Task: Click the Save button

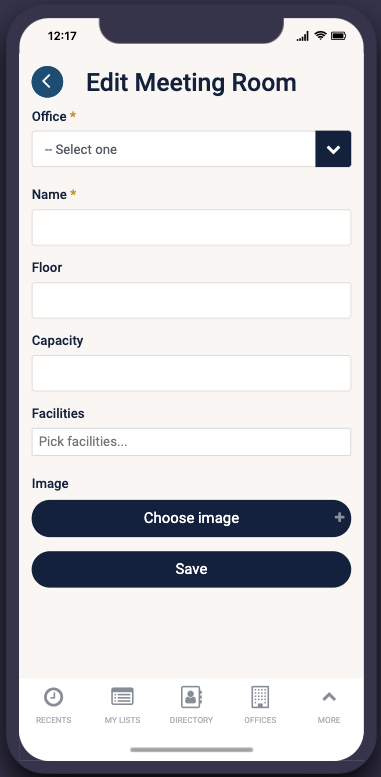Action: click(191, 569)
